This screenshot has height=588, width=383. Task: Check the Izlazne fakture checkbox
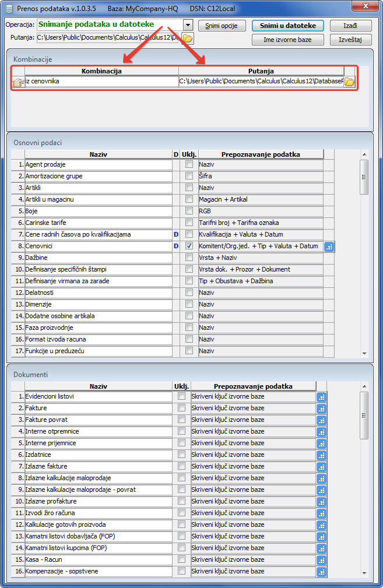point(181,466)
